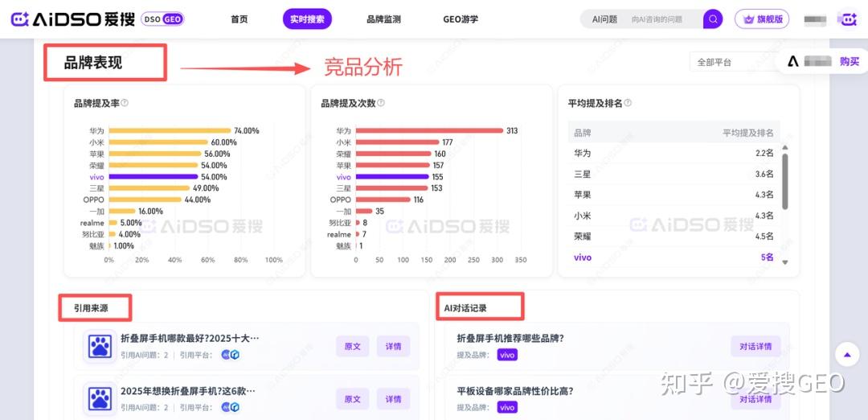The image size is (868, 420).
Task: Click the 购买 link
Action: [x=850, y=61]
